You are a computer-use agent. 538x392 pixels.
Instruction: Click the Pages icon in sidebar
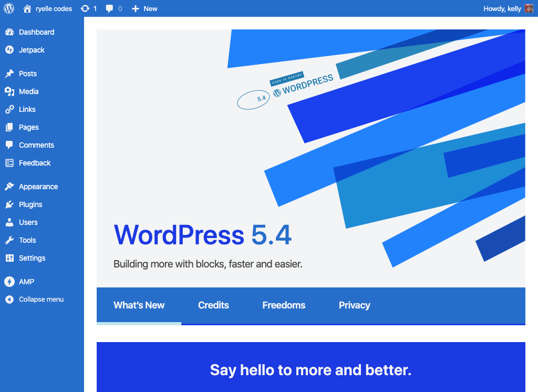click(x=9, y=127)
